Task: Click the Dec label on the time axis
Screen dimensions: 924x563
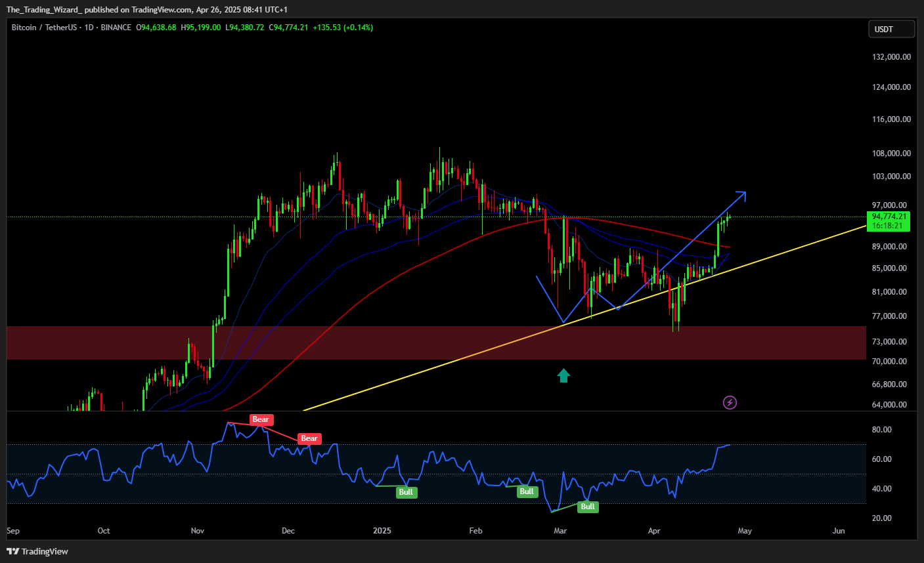Action: [288, 531]
